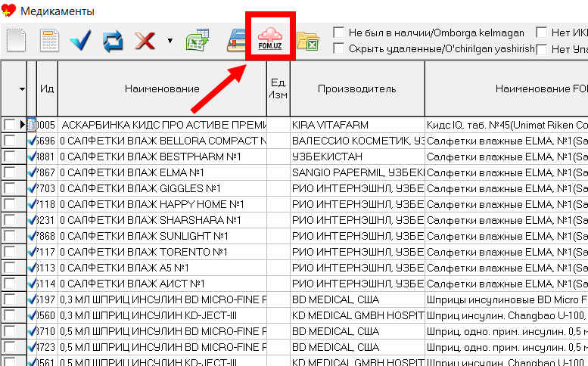This screenshot has width=588, height=366.
Task: Open the grid header dropdown arrow
Action: coord(22,89)
